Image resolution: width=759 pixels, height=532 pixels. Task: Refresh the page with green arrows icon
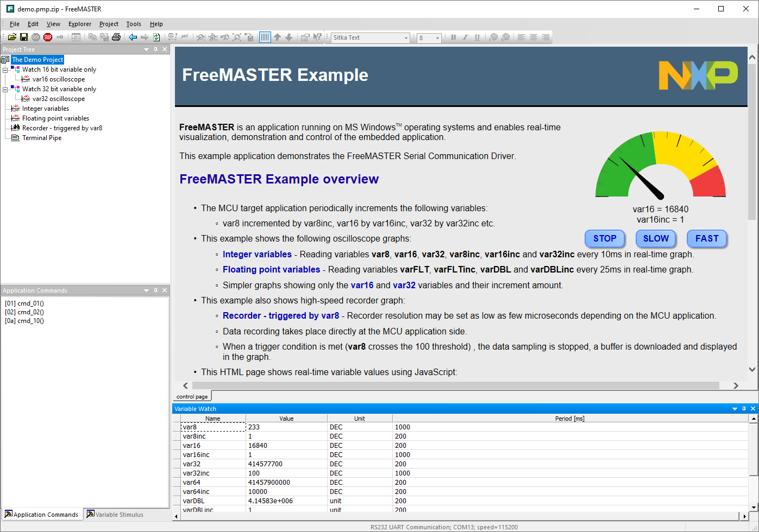pyautogui.click(x=156, y=37)
